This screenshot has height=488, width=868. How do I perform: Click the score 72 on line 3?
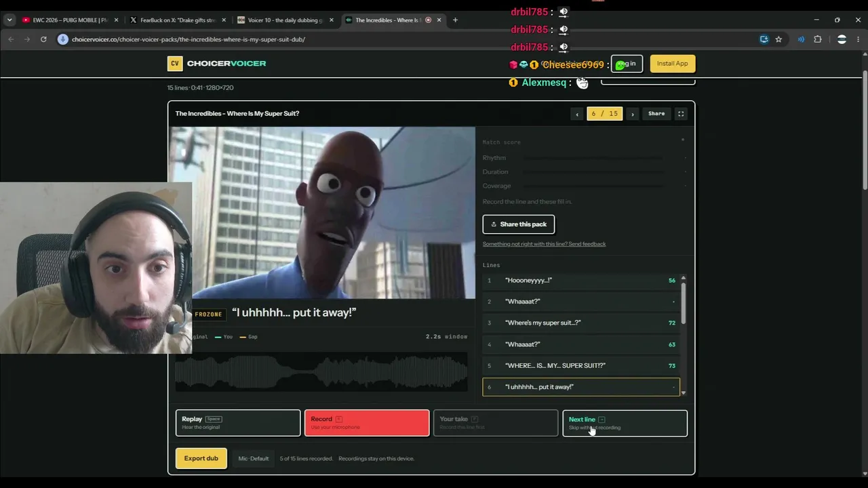click(x=672, y=323)
